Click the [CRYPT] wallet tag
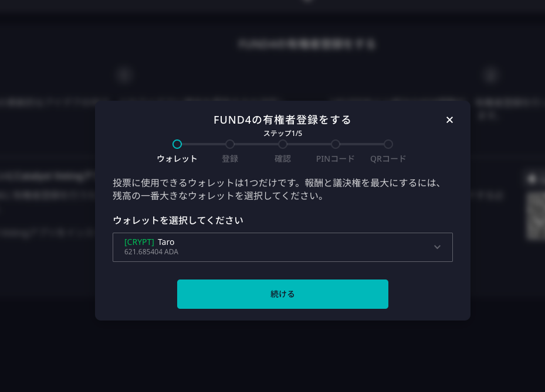Screen dimensions: 545x392 pos(139,242)
